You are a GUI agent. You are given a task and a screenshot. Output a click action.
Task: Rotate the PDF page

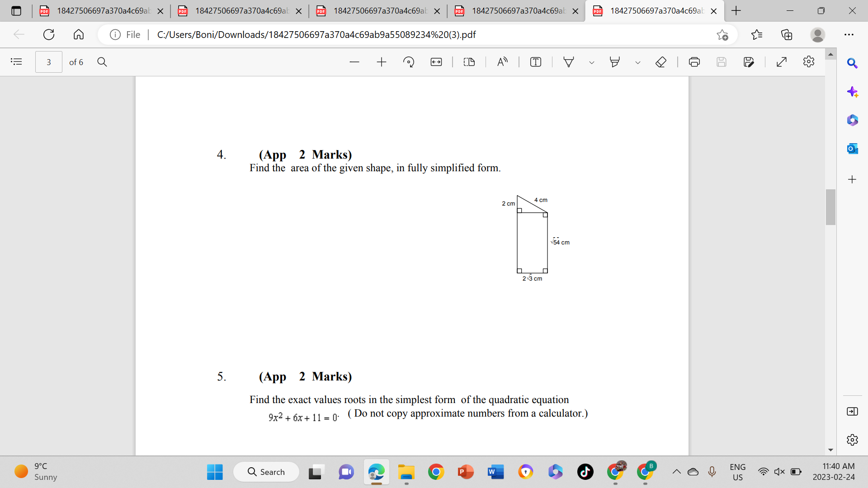(408, 62)
